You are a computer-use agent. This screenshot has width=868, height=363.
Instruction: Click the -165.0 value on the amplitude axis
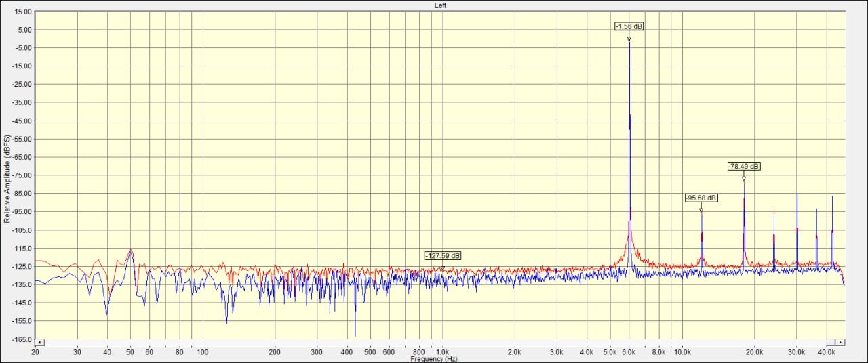coord(22,339)
